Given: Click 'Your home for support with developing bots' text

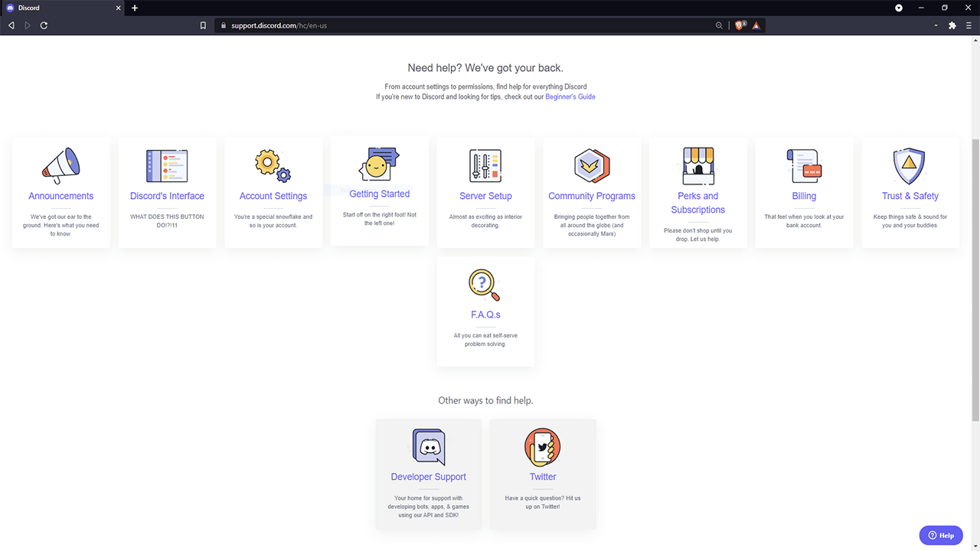Looking at the screenshot, I should [429, 506].
